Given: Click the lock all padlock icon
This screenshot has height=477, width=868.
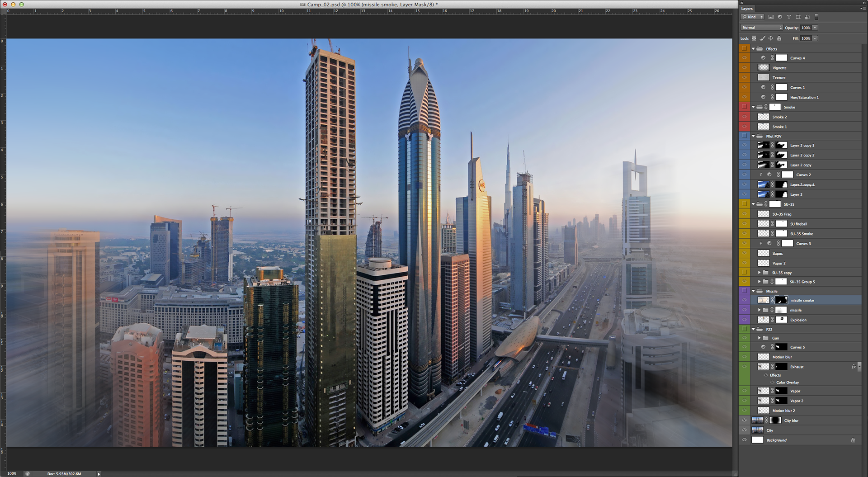Looking at the screenshot, I should click(x=779, y=38).
